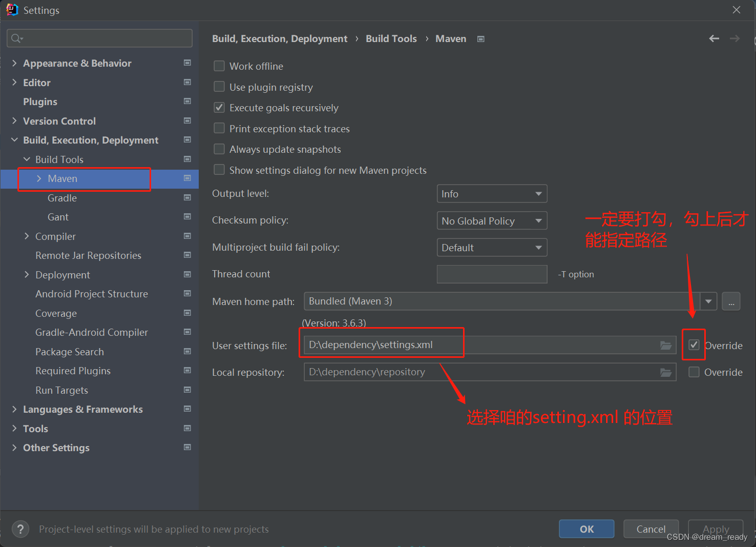Click project icon on Coverage row
The width and height of the screenshot is (756, 547).
(x=187, y=313)
